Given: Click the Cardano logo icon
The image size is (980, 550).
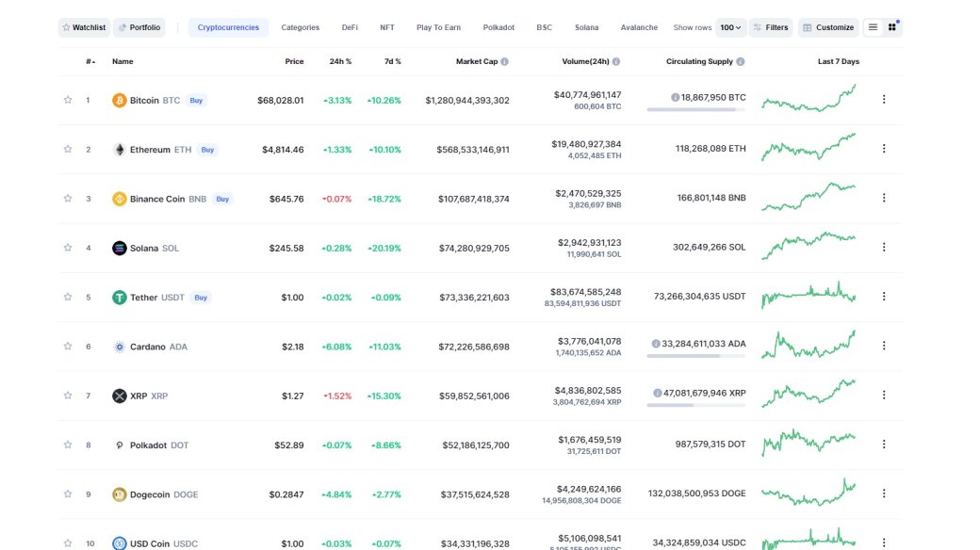Looking at the screenshot, I should tap(120, 347).
